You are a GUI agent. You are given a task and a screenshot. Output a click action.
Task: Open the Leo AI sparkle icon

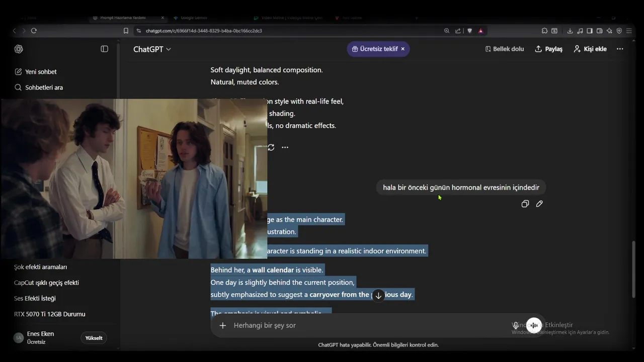(x=609, y=31)
